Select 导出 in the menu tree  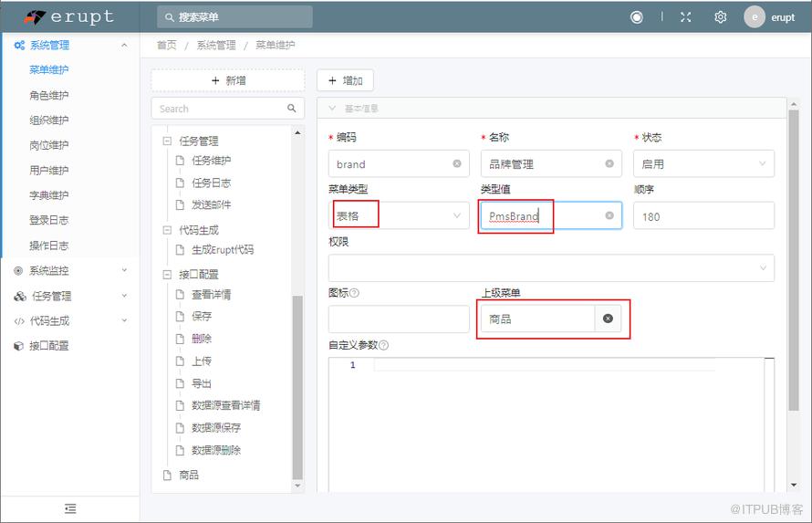point(201,383)
